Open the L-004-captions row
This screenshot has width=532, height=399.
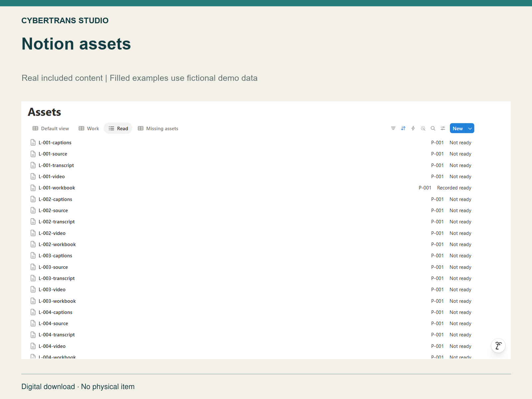pos(251,312)
